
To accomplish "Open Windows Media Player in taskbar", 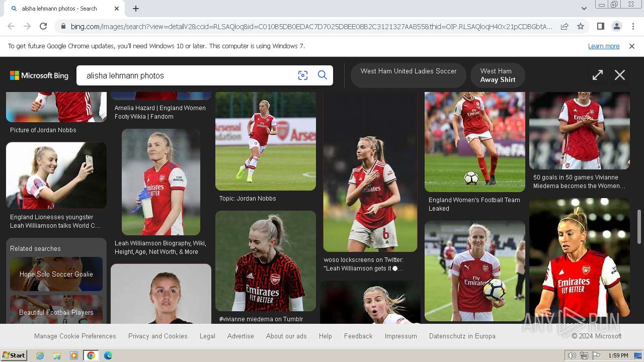I will click(x=74, y=355).
